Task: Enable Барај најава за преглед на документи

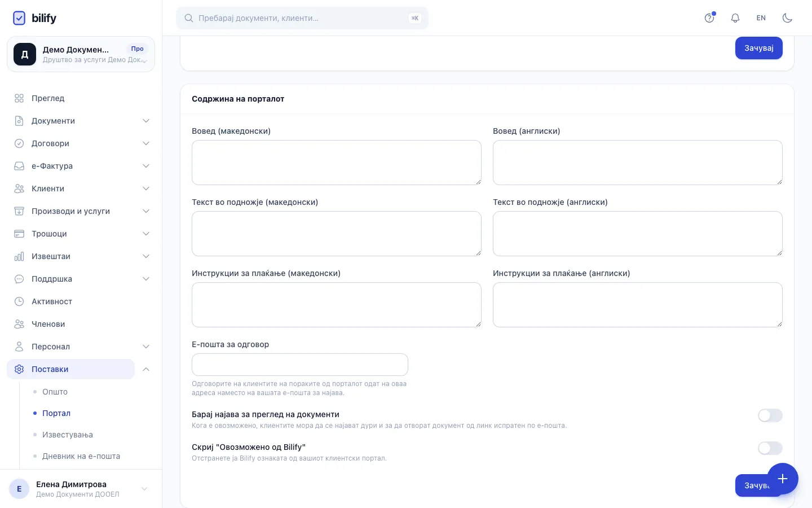Action: click(770, 415)
